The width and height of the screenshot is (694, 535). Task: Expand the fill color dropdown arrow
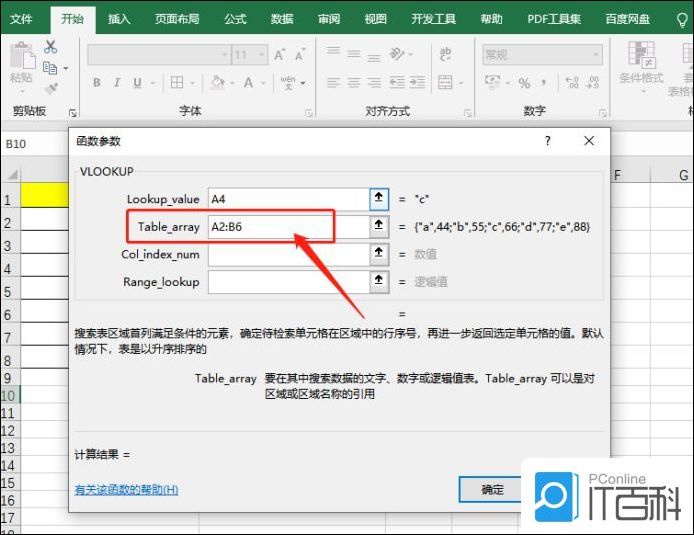pyautogui.click(x=231, y=83)
